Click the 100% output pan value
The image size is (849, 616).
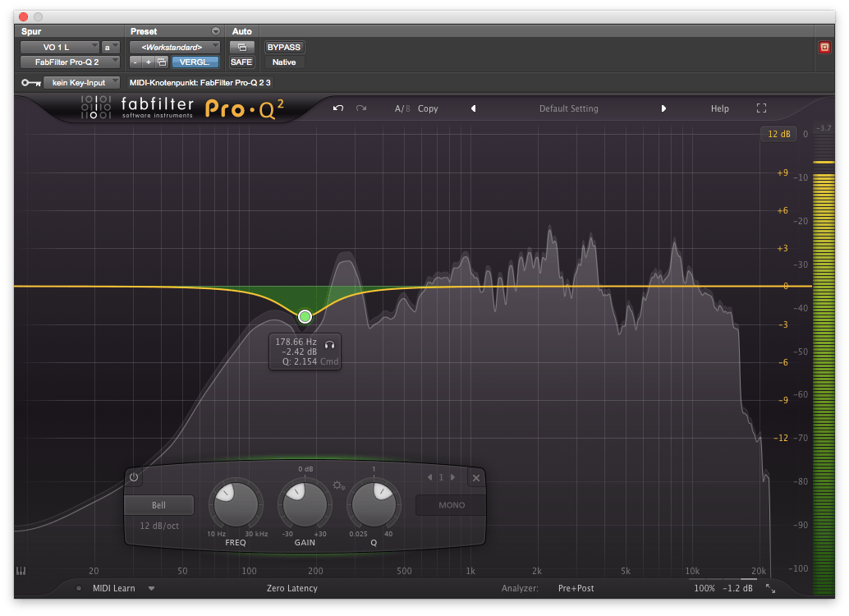click(704, 588)
